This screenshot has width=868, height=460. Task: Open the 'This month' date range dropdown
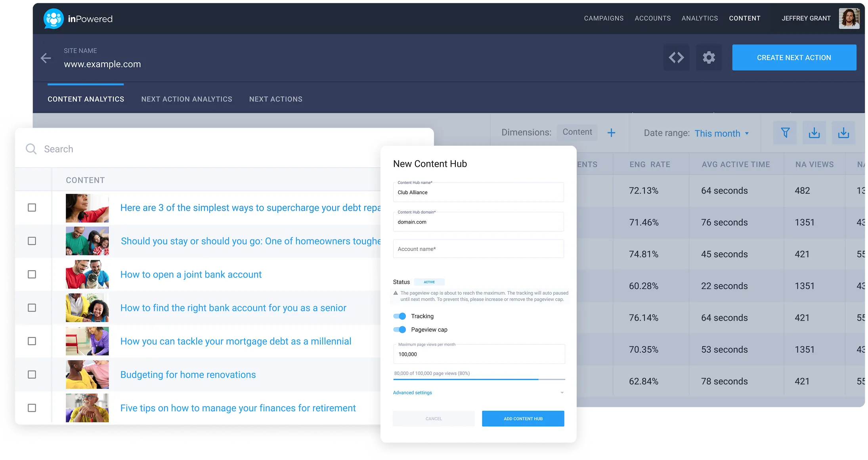click(x=722, y=134)
